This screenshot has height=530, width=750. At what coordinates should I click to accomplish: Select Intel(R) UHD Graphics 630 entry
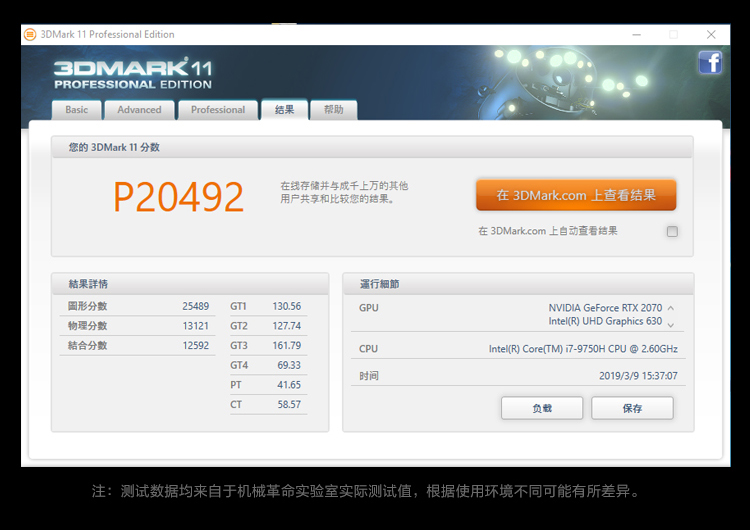(x=605, y=321)
